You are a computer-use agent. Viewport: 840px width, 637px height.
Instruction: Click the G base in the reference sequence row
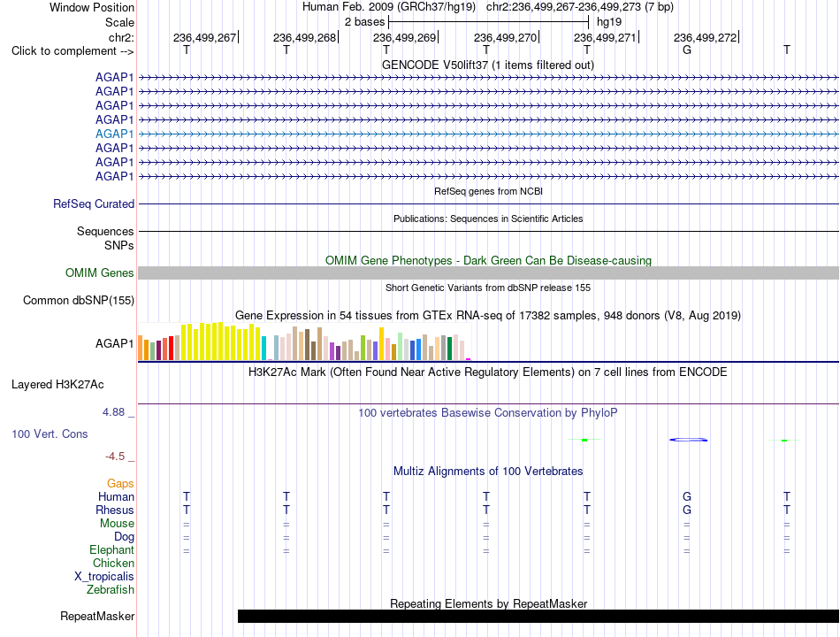[687, 50]
